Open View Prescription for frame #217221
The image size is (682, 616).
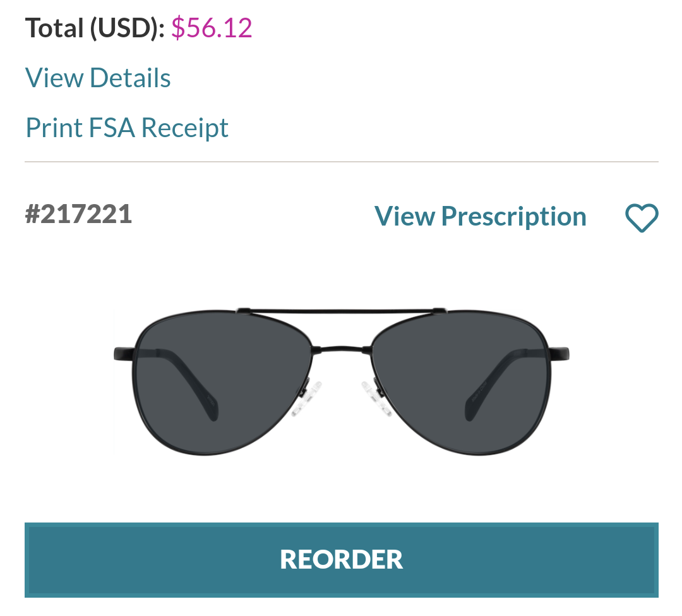point(480,216)
